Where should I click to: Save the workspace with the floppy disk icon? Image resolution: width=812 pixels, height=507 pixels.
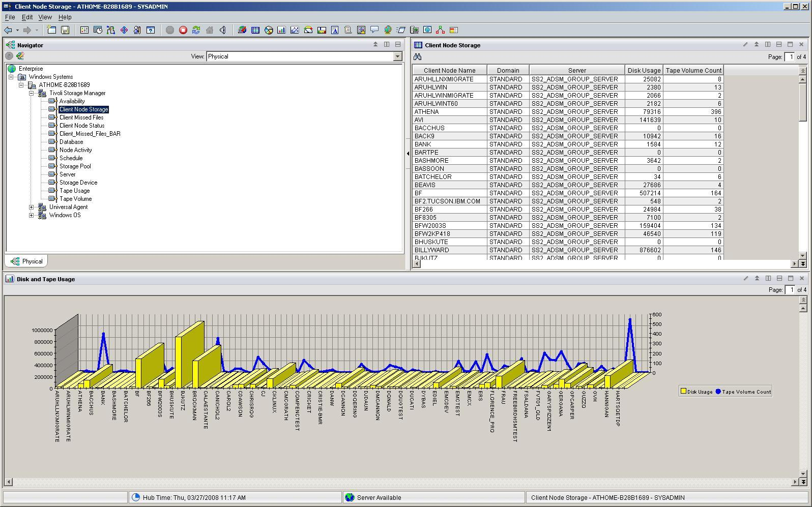point(65,30)
